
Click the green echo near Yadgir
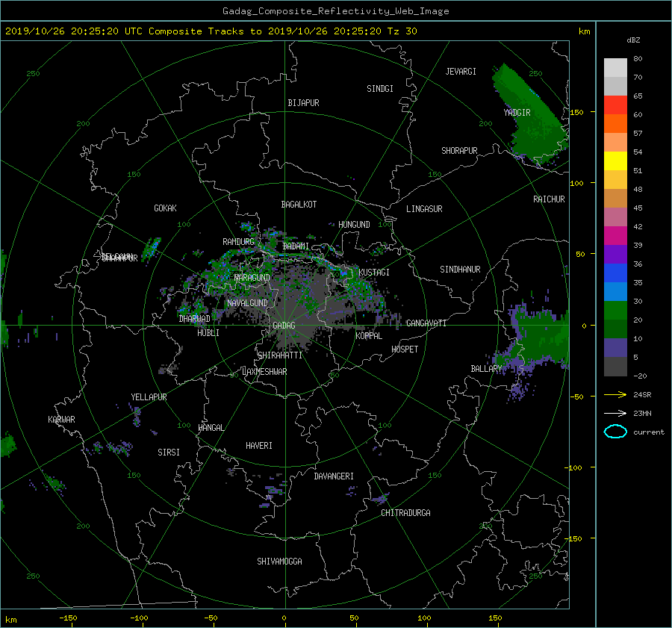coord(530,115)
